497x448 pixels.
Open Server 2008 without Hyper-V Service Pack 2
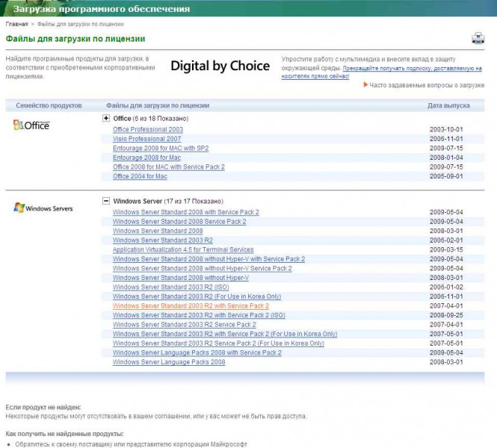point(203,268)
